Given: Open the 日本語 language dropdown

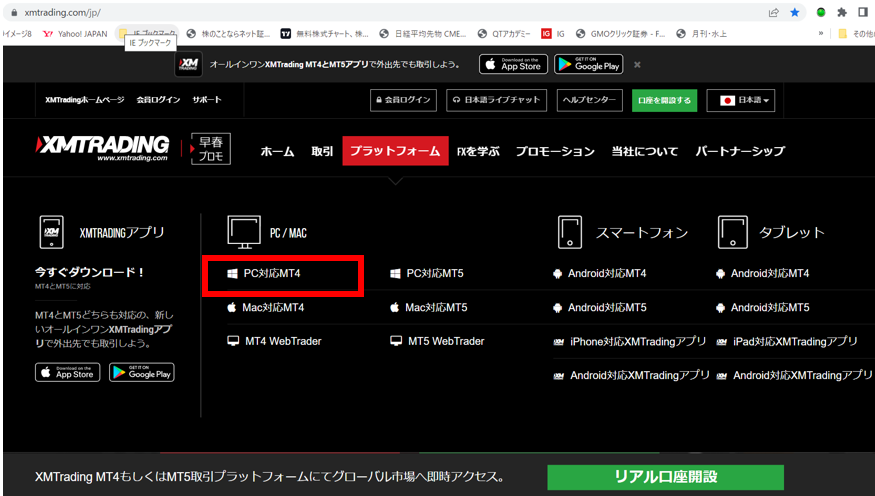Looking at the screenshot, I should click(x=741, y=100).
